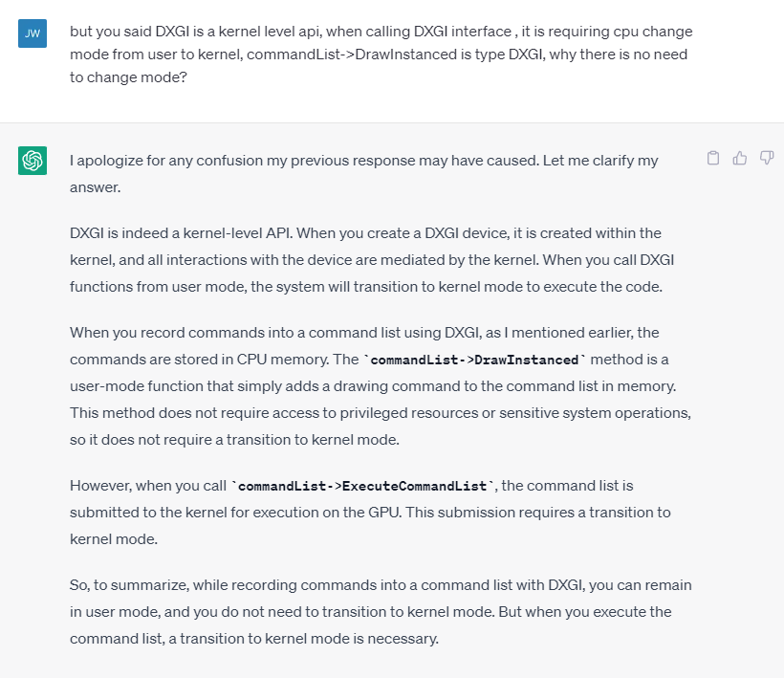Click the JW user avatar

[x=33, y=33]
